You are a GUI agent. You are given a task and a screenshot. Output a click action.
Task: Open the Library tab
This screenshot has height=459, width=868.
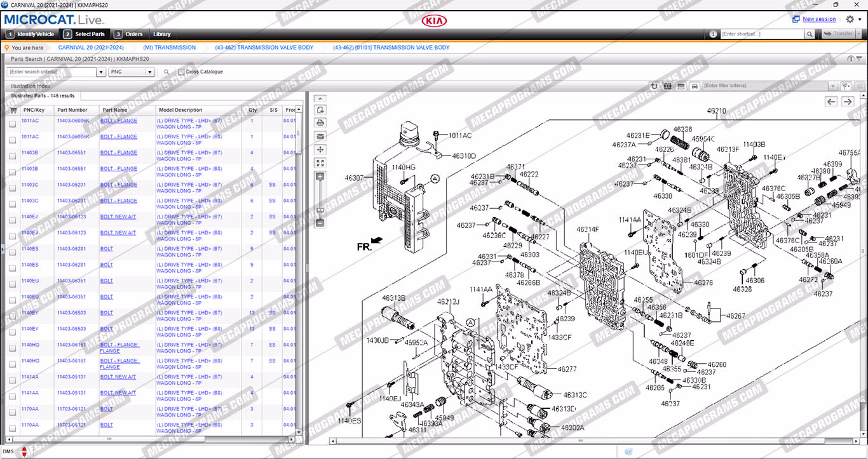pos(161,34)
